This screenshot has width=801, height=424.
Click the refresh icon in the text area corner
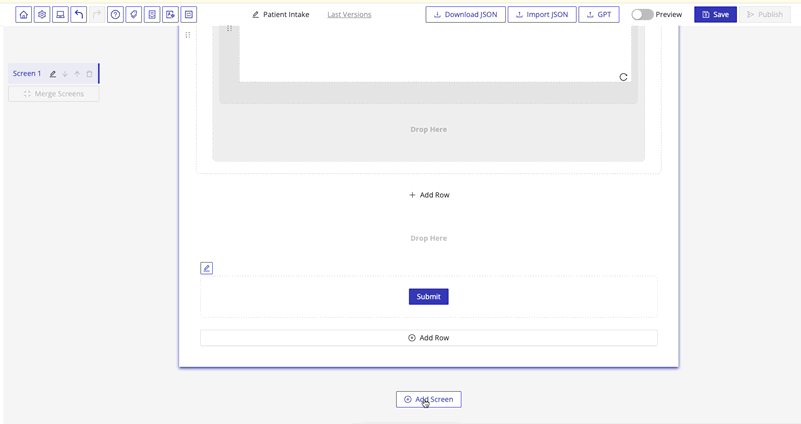pyautogui.click(x=623, y=77)
